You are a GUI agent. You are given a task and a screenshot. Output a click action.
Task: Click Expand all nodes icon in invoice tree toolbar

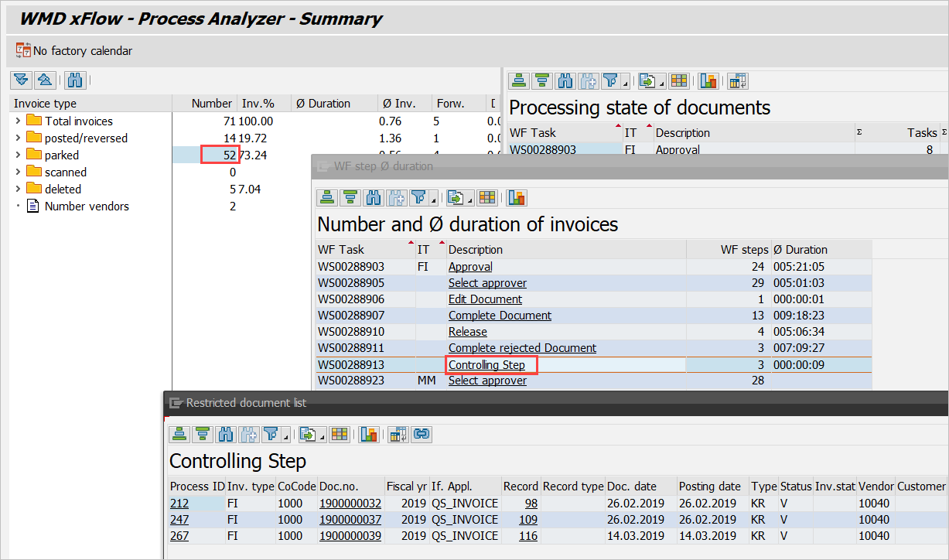pyautogui.click(x=22, y=80)
